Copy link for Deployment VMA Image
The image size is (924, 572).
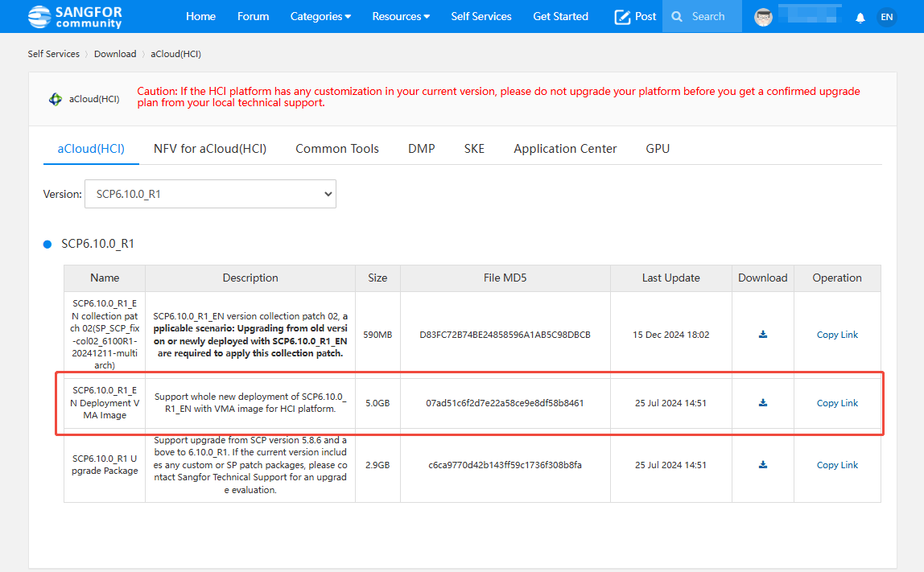(837, 403)
